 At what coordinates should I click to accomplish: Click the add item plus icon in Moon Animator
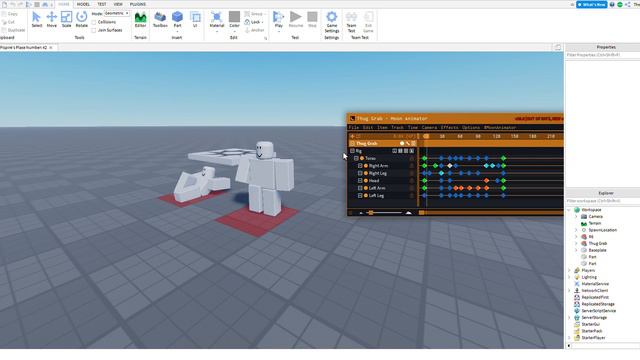point(352,136)
